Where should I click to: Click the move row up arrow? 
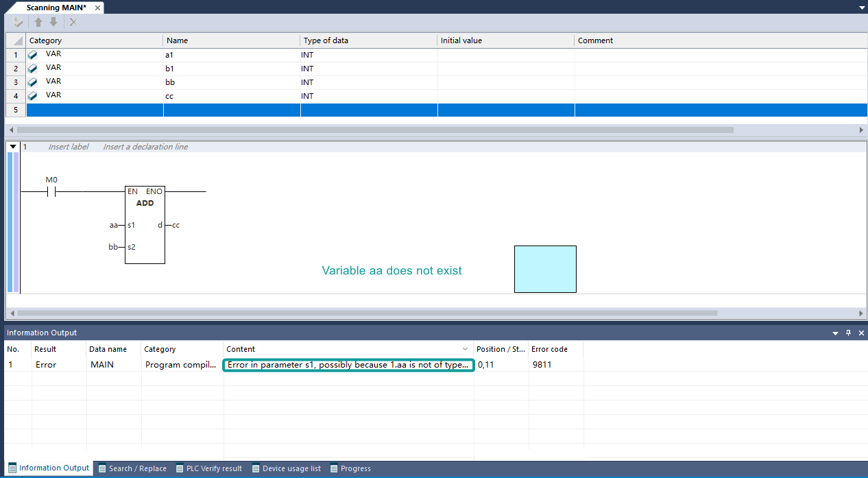point(39,23)
